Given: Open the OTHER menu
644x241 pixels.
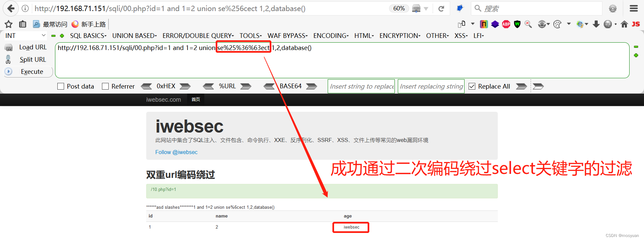Looking at the screenshot, I should point(437,36).
